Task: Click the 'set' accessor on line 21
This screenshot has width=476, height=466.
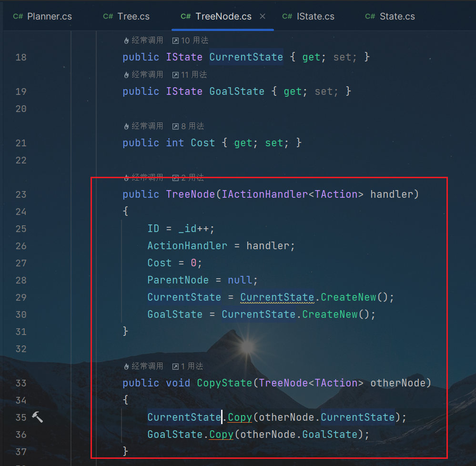Action: point(274,143)
